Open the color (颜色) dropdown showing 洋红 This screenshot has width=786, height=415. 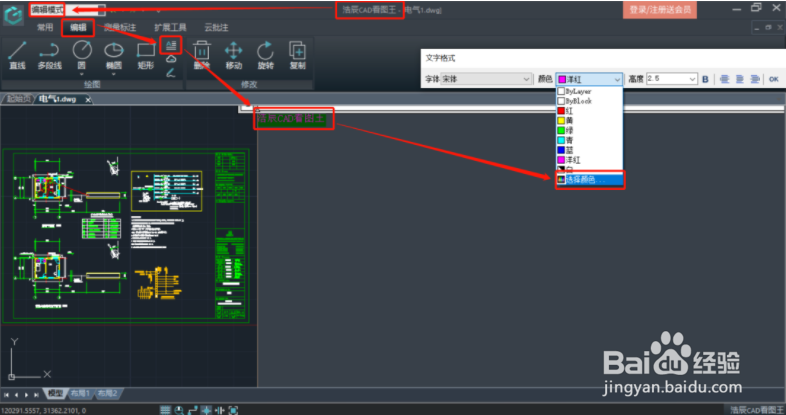tap(590, 79)
